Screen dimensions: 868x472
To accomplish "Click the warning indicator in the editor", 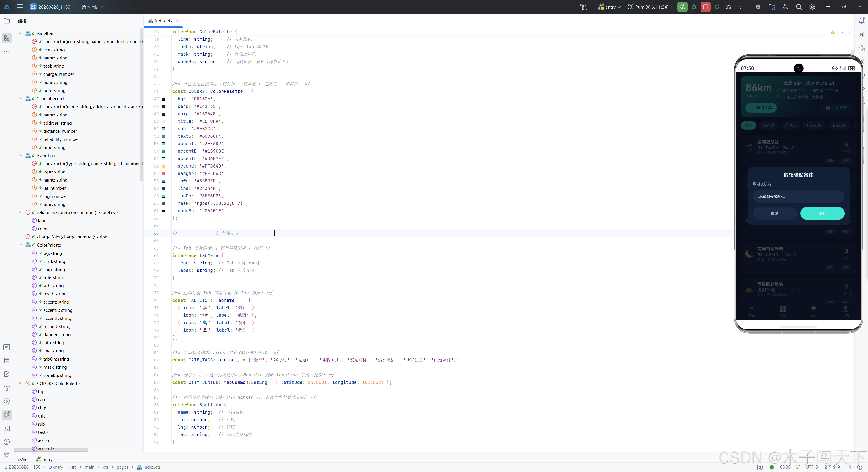I will pos(834,32).
